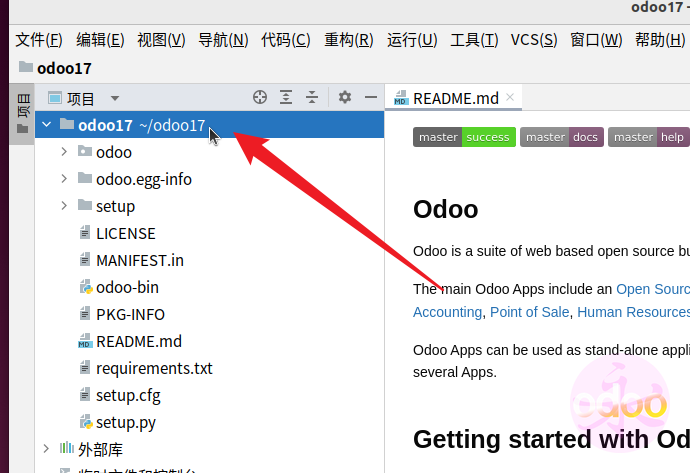Image resolution: width=690 pixels, height=473 pixels.
Task: Open the project view dropdown arrow
Action: [x=114, y=98]
